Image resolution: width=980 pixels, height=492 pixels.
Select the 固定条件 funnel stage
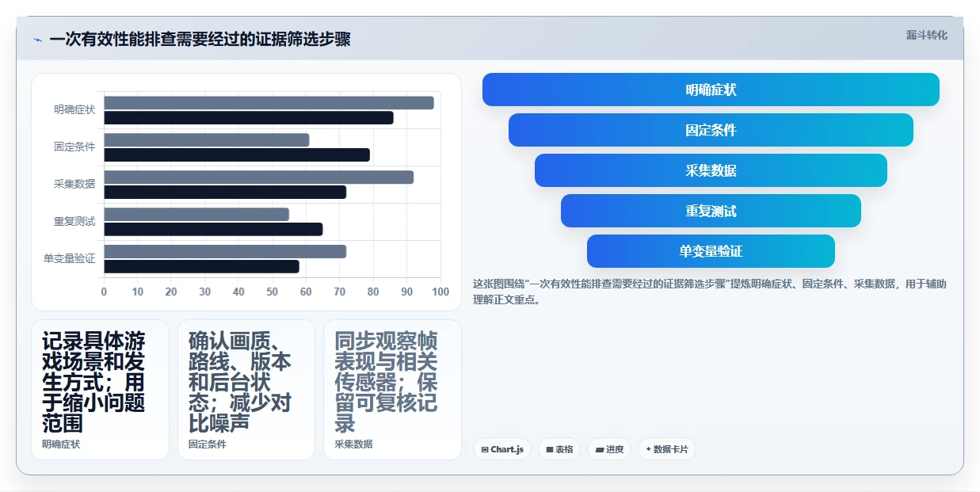point(711,130)
